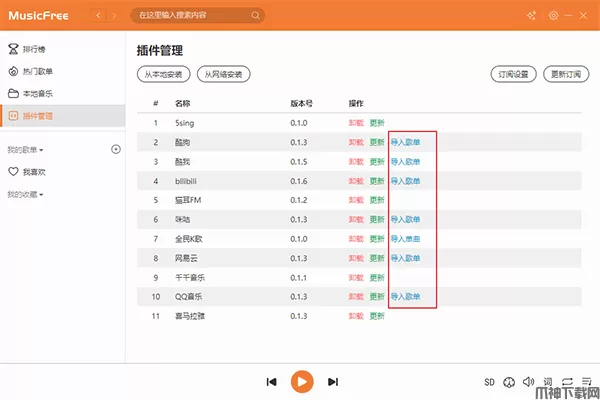Uninstall the QQ音乐 plugin
Viewport: 600px width, 400px height.
click(356, 297)
